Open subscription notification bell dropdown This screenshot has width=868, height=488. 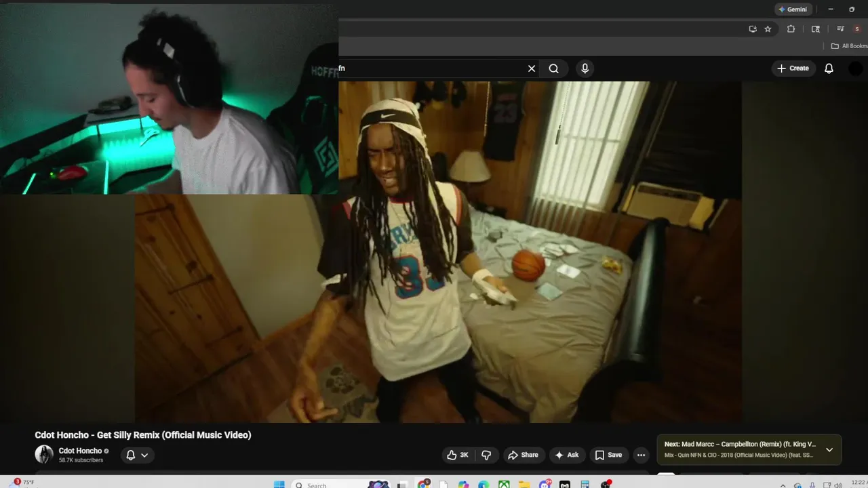tap(137, 455)
